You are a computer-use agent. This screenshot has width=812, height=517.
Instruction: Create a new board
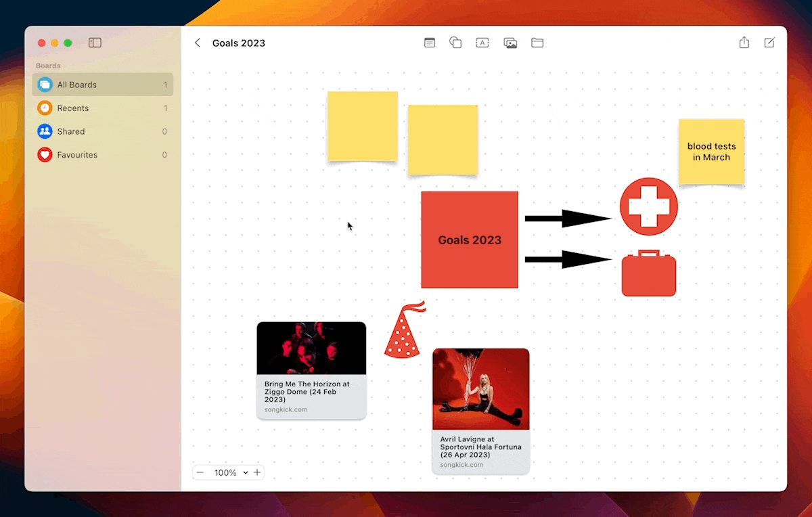[x=769, y=43]
